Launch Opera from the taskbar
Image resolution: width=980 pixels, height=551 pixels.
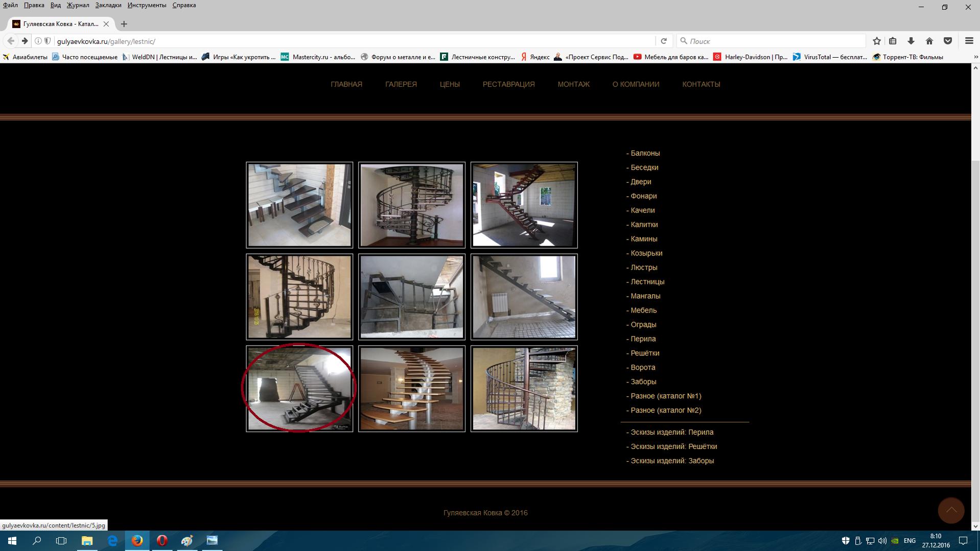(162, 540)
